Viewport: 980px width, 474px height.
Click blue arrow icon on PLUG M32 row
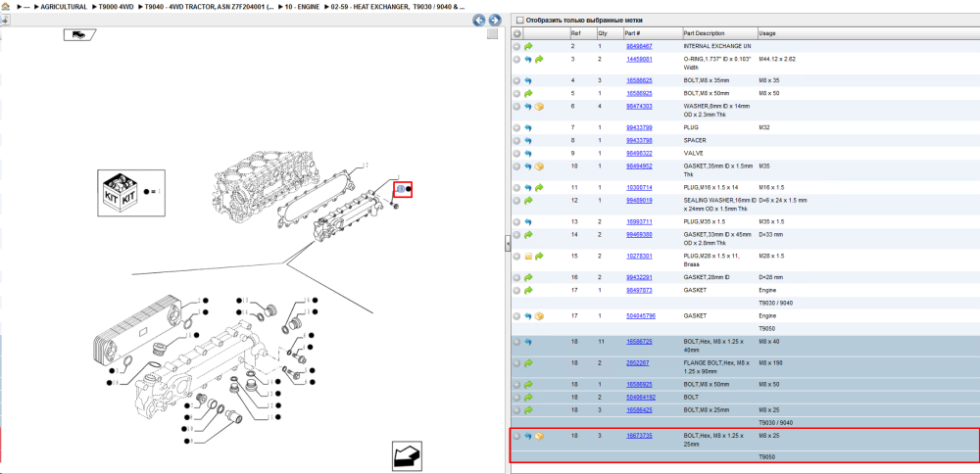528,127
